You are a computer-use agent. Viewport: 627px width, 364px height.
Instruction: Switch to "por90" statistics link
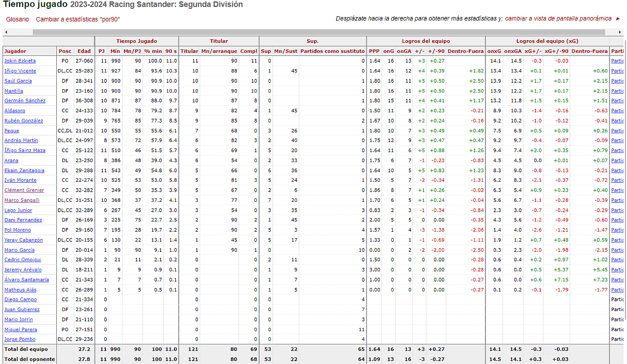[x=78, y=19]
